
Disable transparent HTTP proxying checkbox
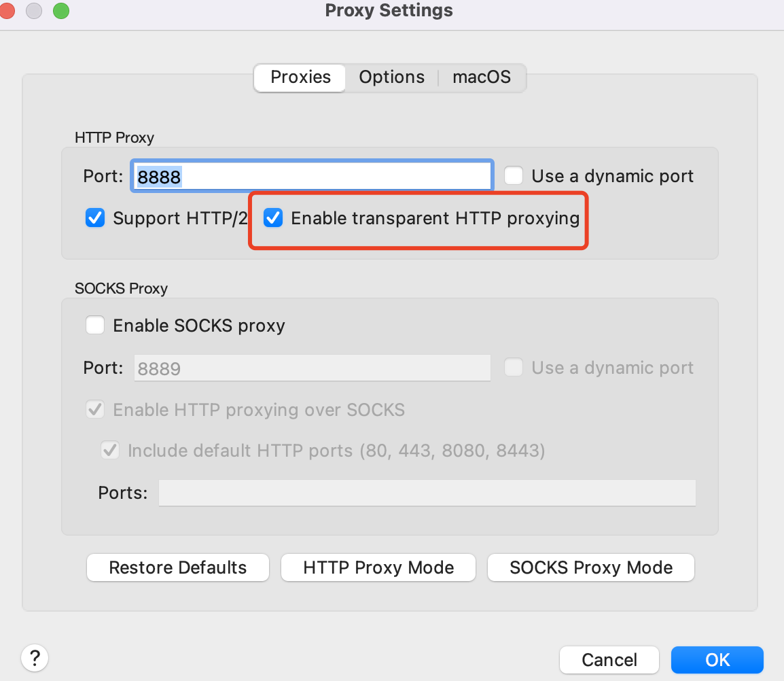(273, 218)
